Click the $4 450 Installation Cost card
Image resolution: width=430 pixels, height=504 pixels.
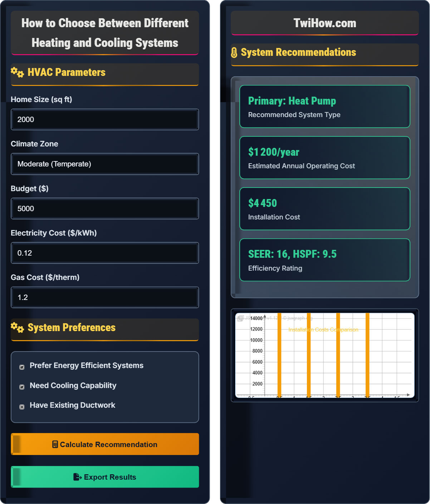click(325, 209)
